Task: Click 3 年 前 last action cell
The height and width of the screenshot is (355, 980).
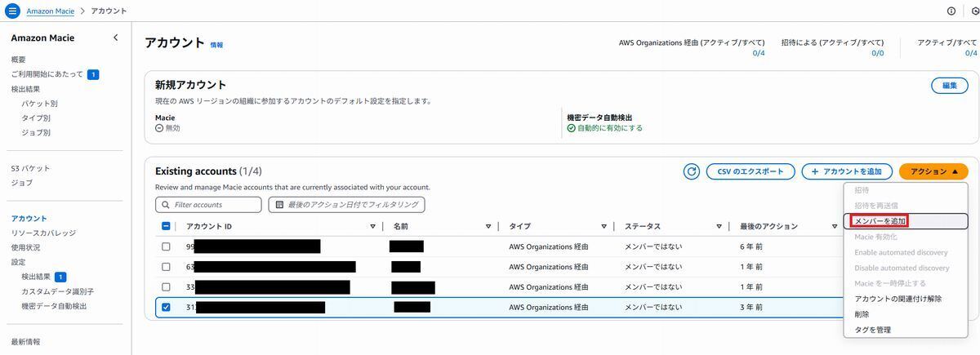Action: pyautogui.click(x=751, y=308)
